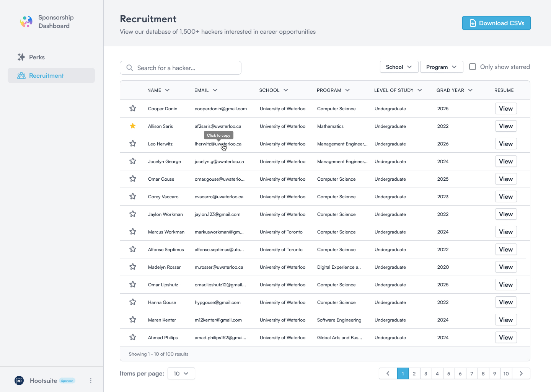
Task: Go to next page with right arrow
Action: pos(521,374)
